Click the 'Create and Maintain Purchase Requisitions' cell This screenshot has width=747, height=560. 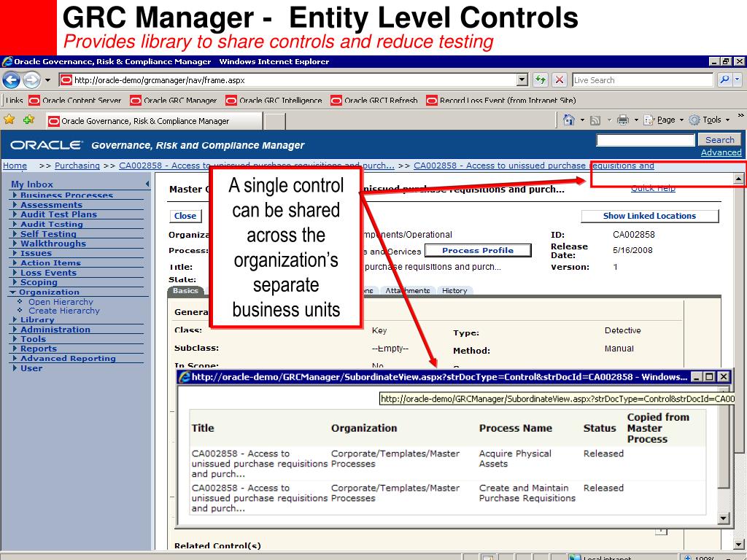[527, 493]
